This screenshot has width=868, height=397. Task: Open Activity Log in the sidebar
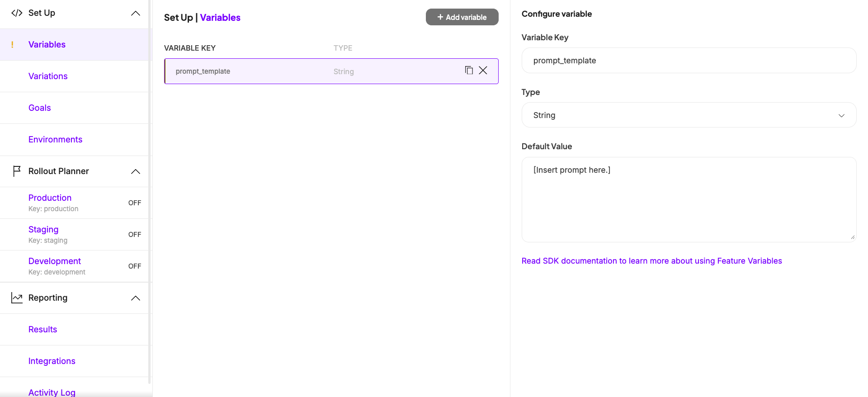click(x=52, y=392)
